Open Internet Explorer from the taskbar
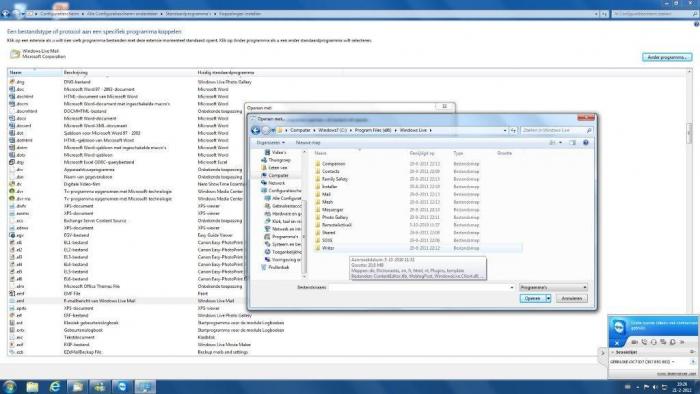The image size is (700, 394). (54, 386)
